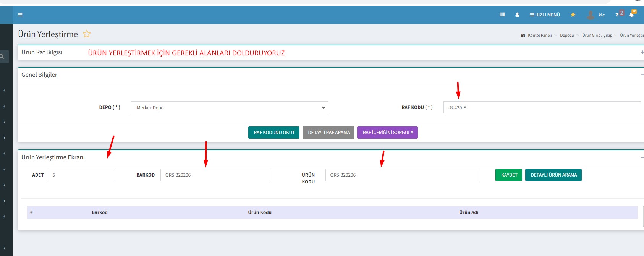Focus the BARKOD text field
This screenshot has width=644, height=256.
pos(215,175)
